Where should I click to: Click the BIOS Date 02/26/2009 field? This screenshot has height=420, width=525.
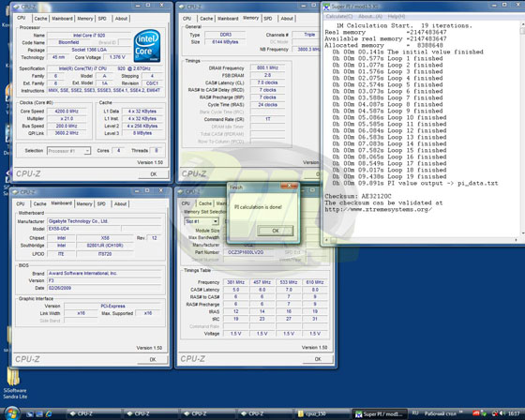click(x=104, y=288)
